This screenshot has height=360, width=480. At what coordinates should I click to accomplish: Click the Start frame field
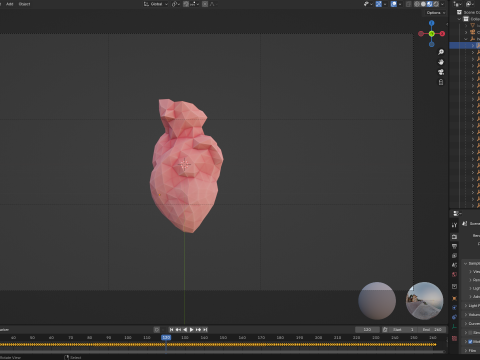coord(403,329)
